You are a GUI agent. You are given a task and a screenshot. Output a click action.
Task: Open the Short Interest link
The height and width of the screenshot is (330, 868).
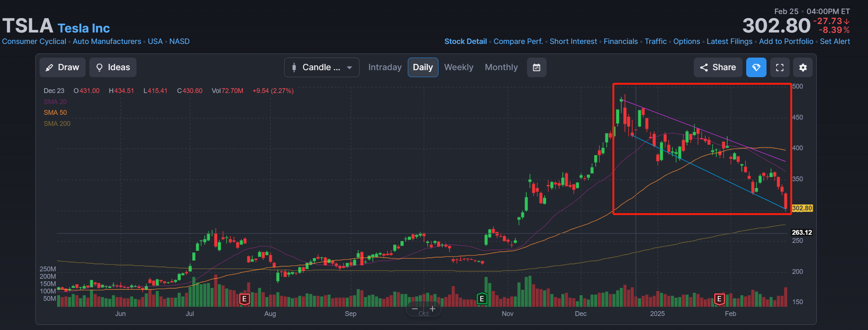(573, 41)
